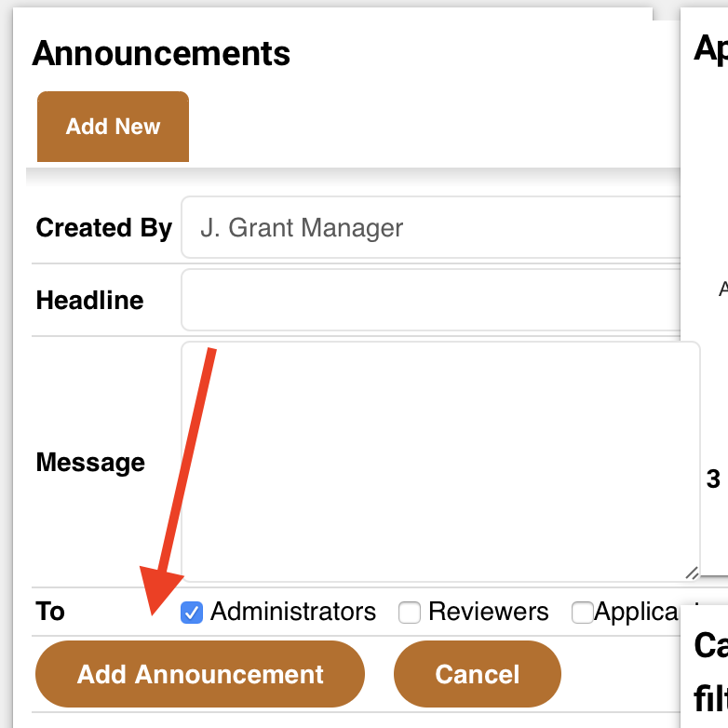Screen dimensions: 728x728
Task: Click the Announcements panel heading
Action: tap(161, 53)
